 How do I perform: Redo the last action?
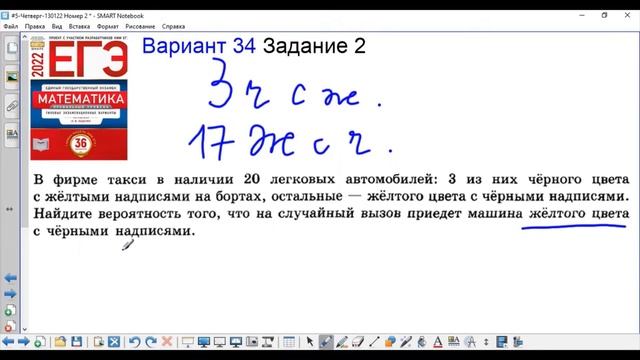pyautogui.click(x=151, y=342)
